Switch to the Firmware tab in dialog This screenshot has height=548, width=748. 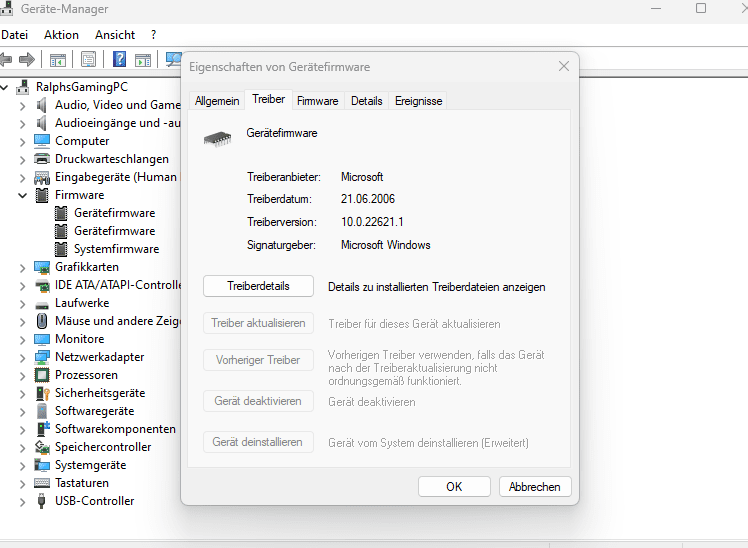[x=317, y=101]
